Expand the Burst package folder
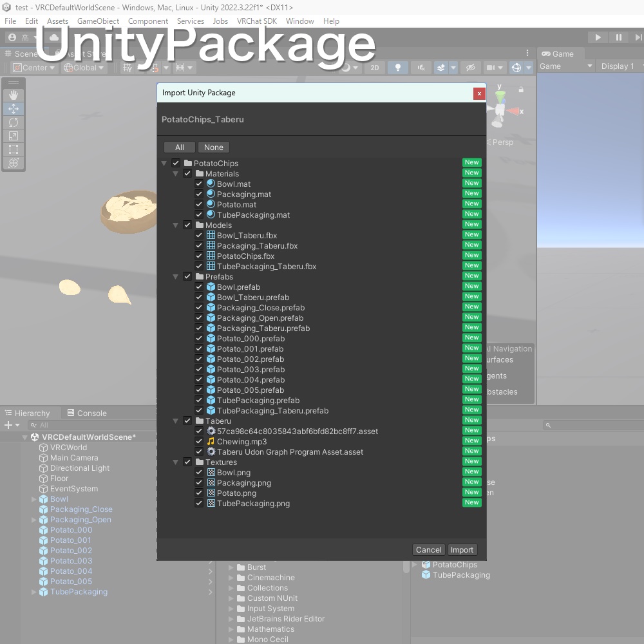The width and height of the screenshot is (644, 644). (x=231, y=567)
